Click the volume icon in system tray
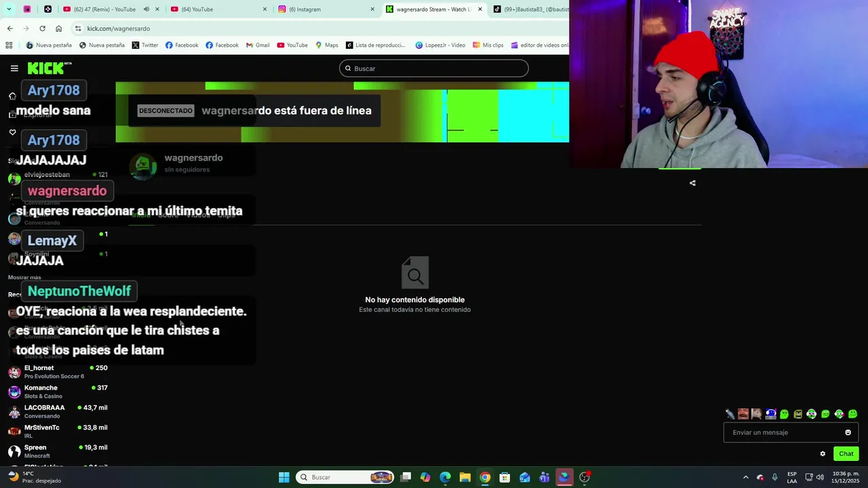Image resolution: width=868 pixels, height=488 pixels. 821,477
